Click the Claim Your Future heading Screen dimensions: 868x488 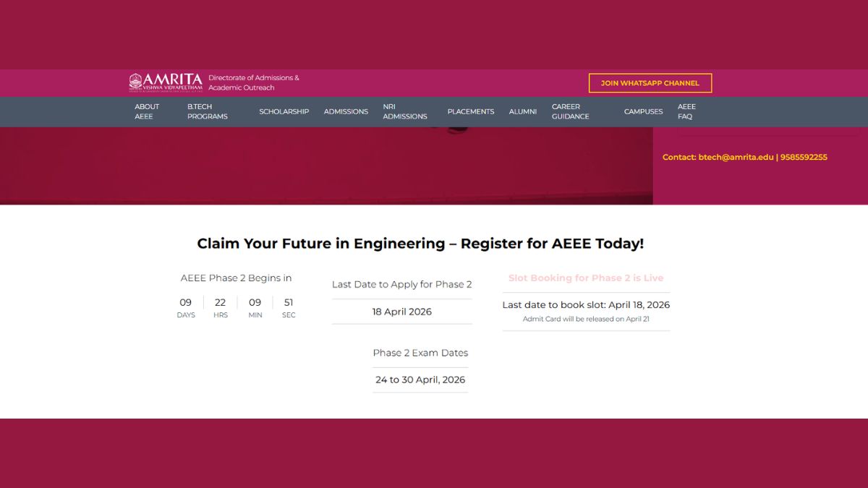tap(420, 244)
